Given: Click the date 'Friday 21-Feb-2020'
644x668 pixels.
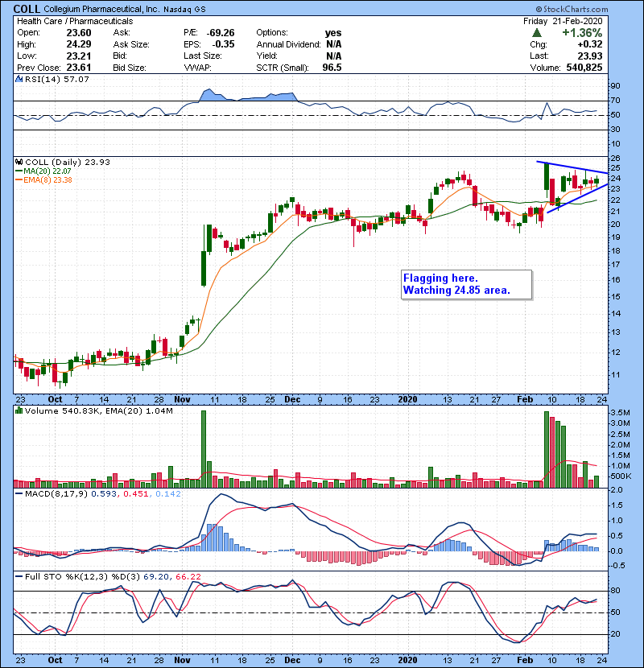Looking at the screenshot, I should [x=563, y=21].
